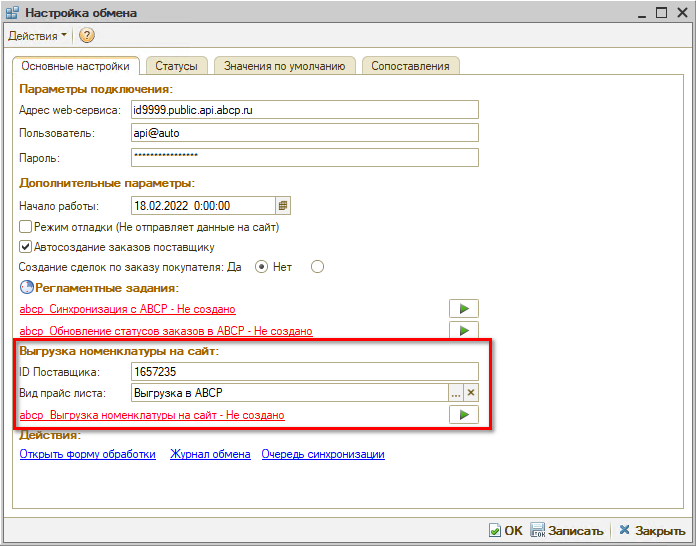Select the Да radio button
Viewport: 696px width, 546px height.
[261, 267]
